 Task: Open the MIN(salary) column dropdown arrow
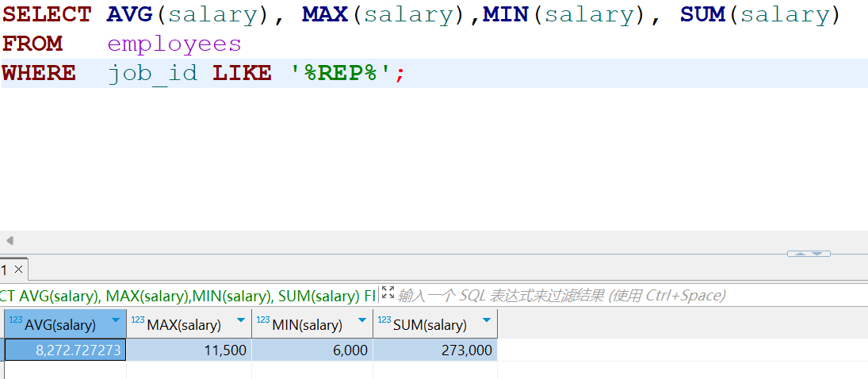[362, 320]
